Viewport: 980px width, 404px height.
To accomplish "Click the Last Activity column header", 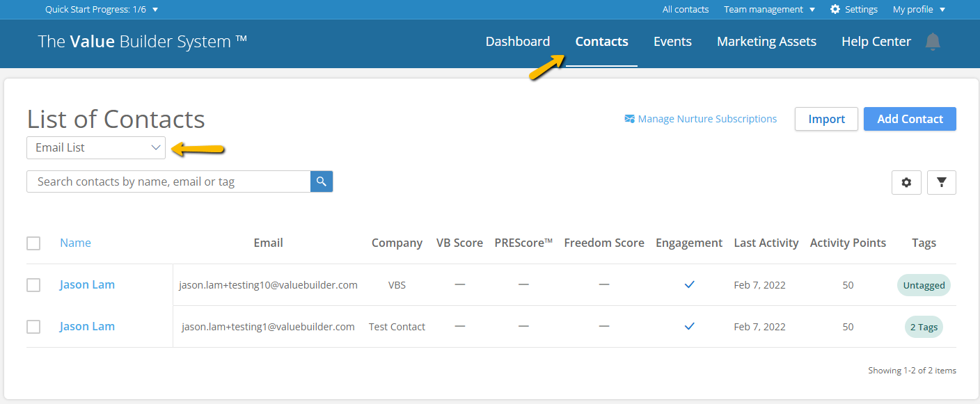I will (x=766, y=243).
